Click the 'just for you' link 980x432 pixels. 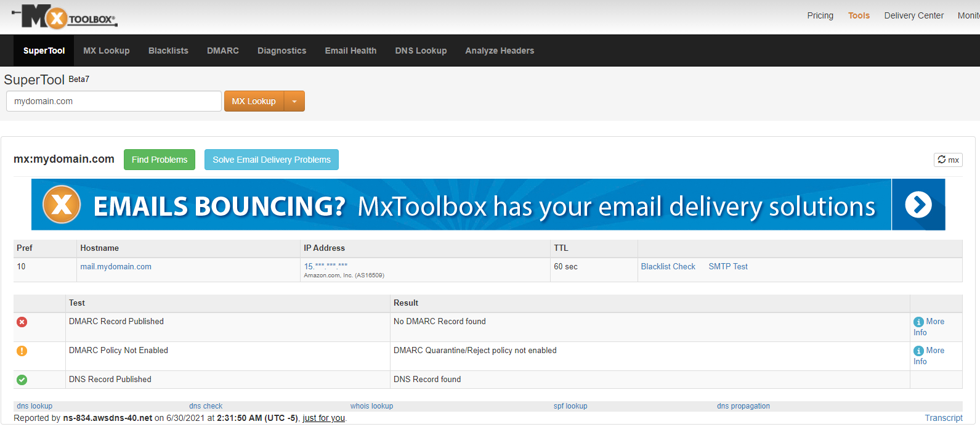point(323,418)
